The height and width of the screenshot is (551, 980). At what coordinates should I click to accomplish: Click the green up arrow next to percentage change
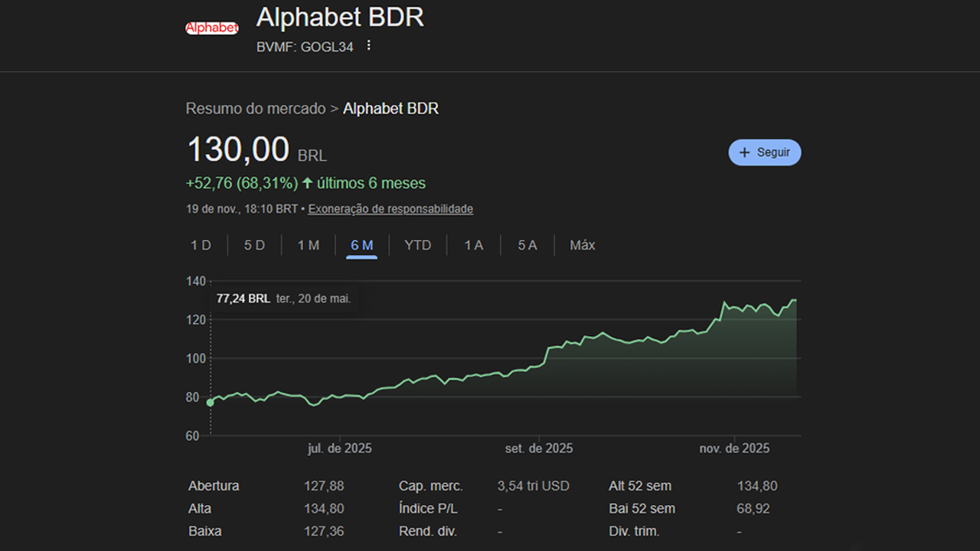pyautogui.click(x=308, y=184)
